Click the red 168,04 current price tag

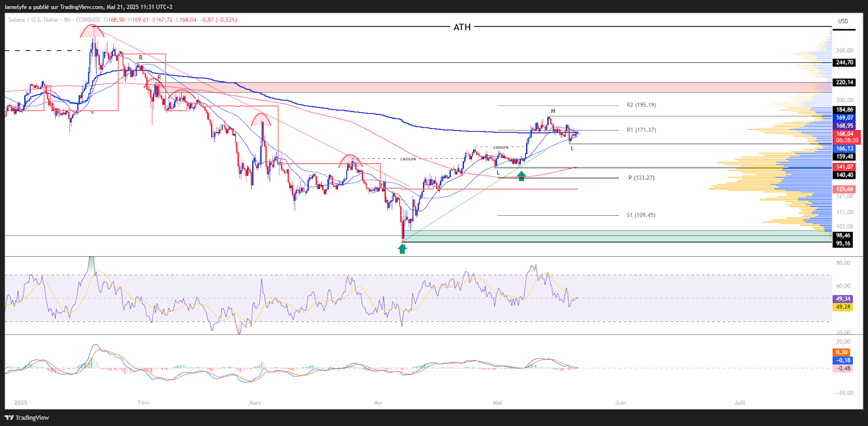click(844, 134)
